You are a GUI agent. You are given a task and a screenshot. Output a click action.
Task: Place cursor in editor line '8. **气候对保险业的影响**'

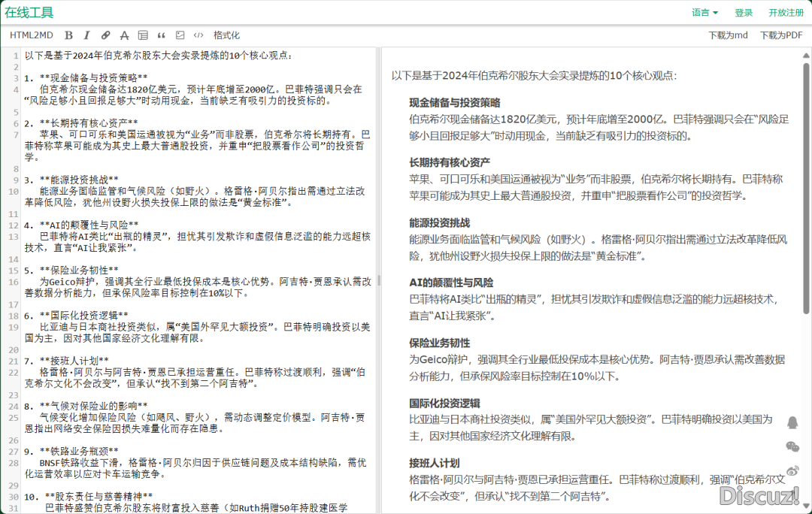point(86,406)
